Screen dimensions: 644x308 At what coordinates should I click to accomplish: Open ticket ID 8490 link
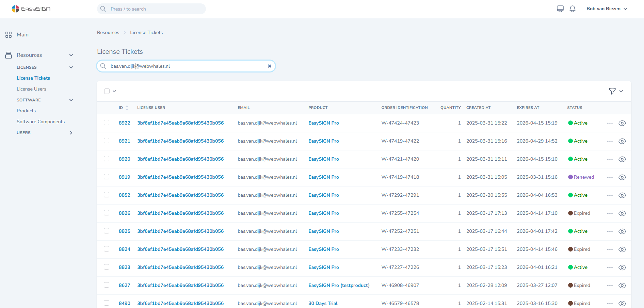(x=125, y=303)
